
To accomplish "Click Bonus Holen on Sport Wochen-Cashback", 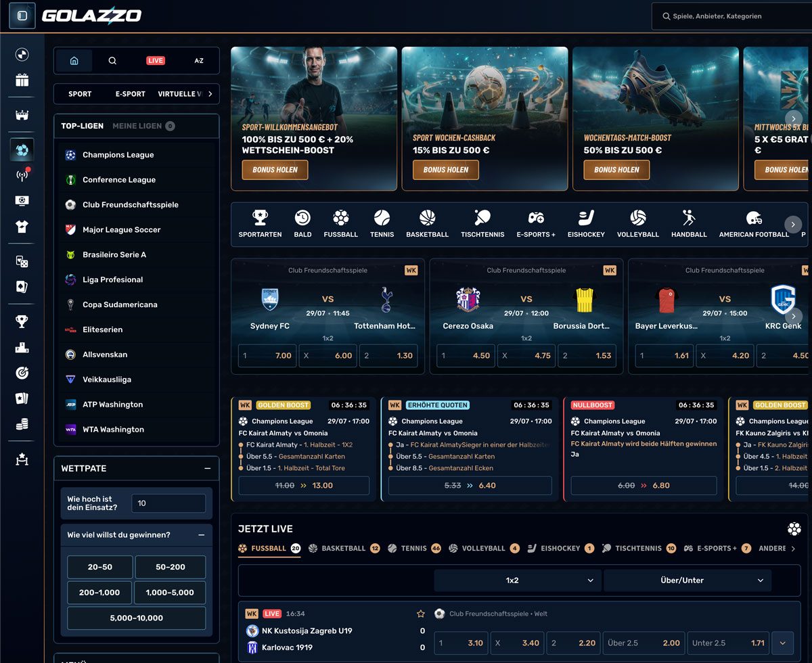I will point(446,170).
